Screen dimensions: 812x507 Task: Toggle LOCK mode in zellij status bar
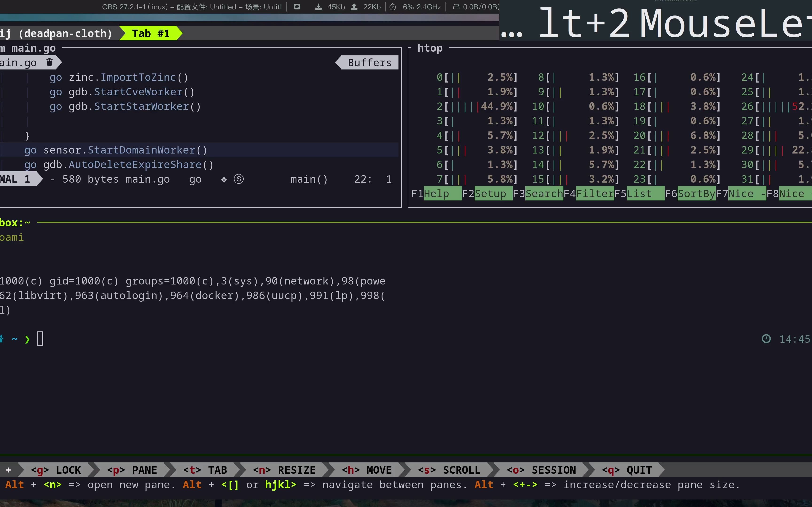tap(56, 470)
